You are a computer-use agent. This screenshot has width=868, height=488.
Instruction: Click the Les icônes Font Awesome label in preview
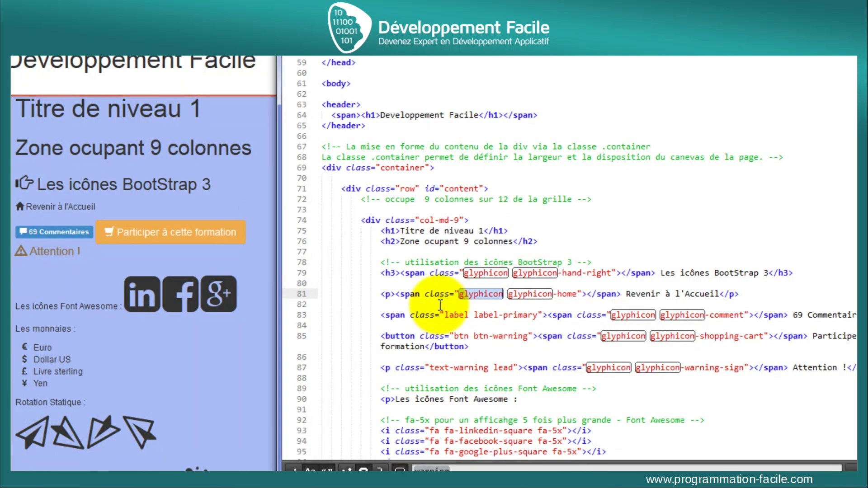[68, 306]
